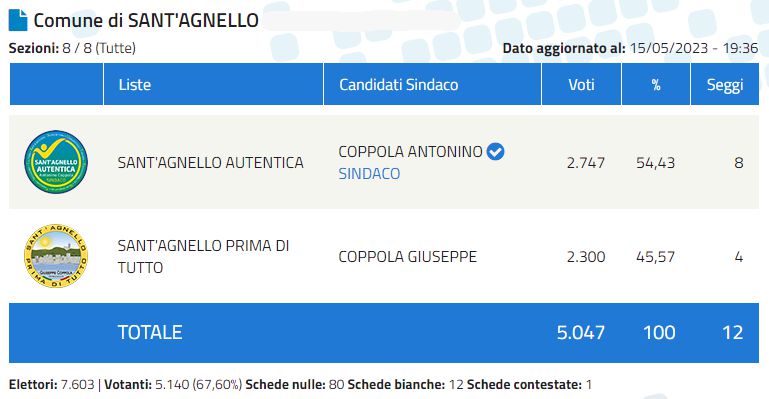Image resolution: width=769 pixels, height=399 pixels.
Task: Select candidate name COPPOLA ANTONINO
Action: [410, 151]
